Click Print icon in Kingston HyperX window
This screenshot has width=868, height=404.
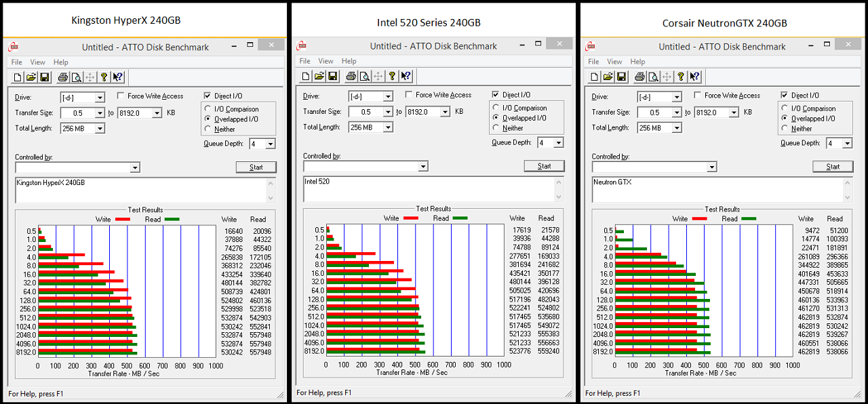pos(63,77)
